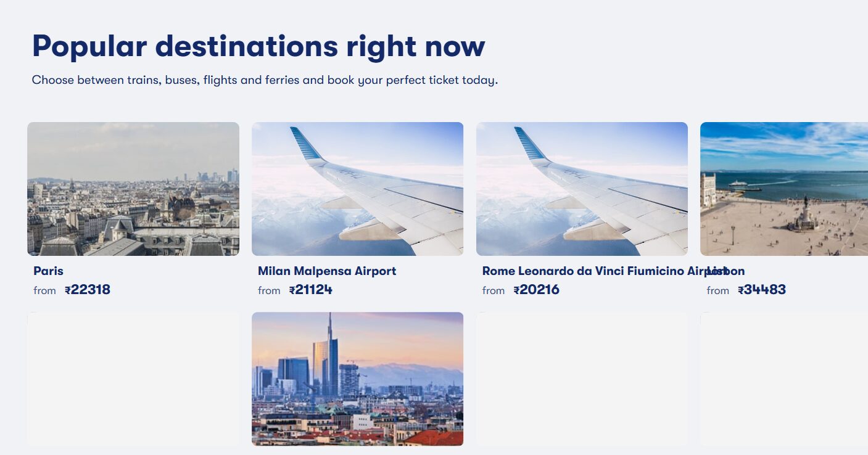Click the "from" label beside ₹21124
This screenshot has height=455, width=868.
coord(269,290)
